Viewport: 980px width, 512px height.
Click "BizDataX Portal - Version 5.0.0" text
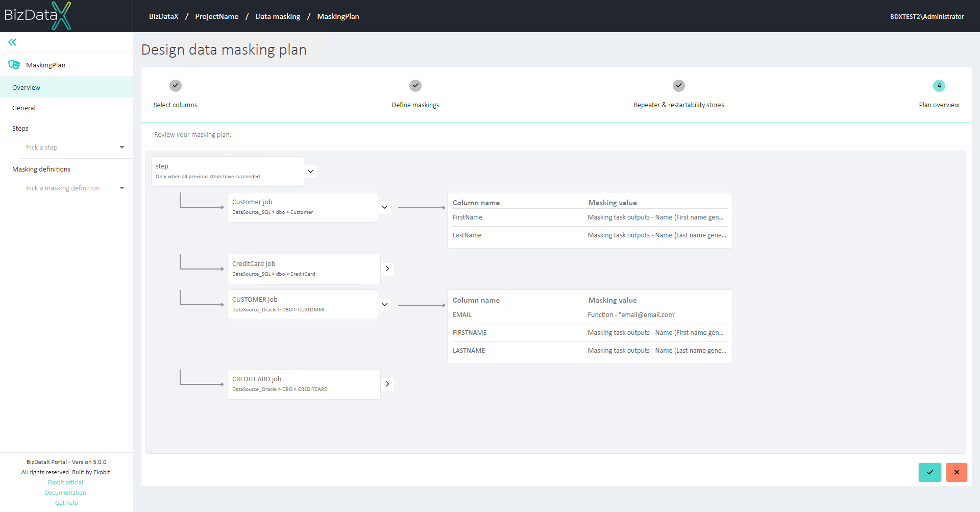pyautogui.click(x=66, y=462)
